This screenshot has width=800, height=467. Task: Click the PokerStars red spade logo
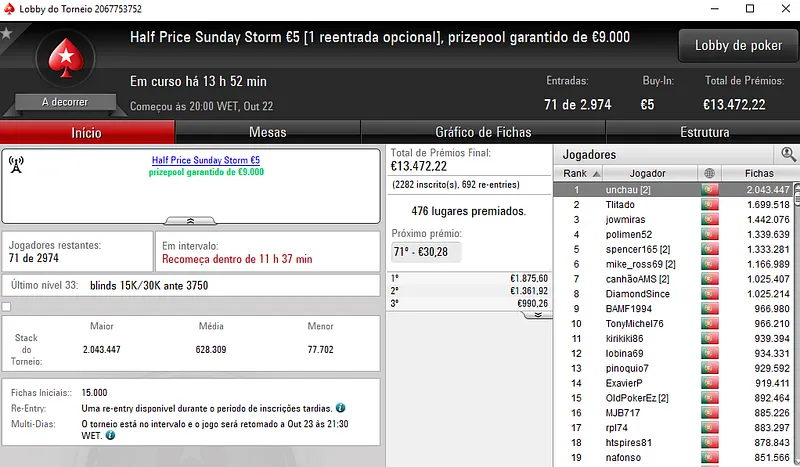point(65,58)
